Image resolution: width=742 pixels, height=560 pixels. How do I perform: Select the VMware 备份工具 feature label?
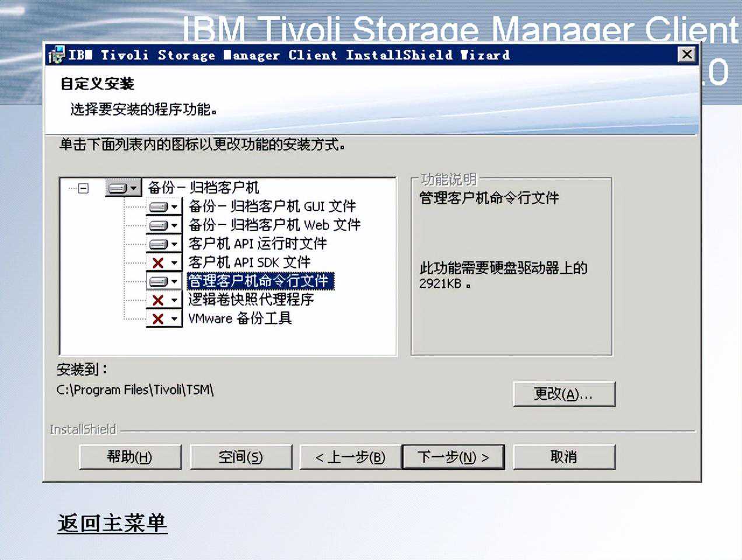240,318
